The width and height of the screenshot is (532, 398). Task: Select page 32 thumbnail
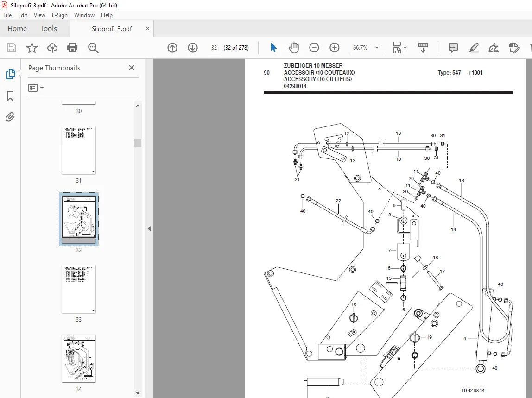[x=79, y=219]
